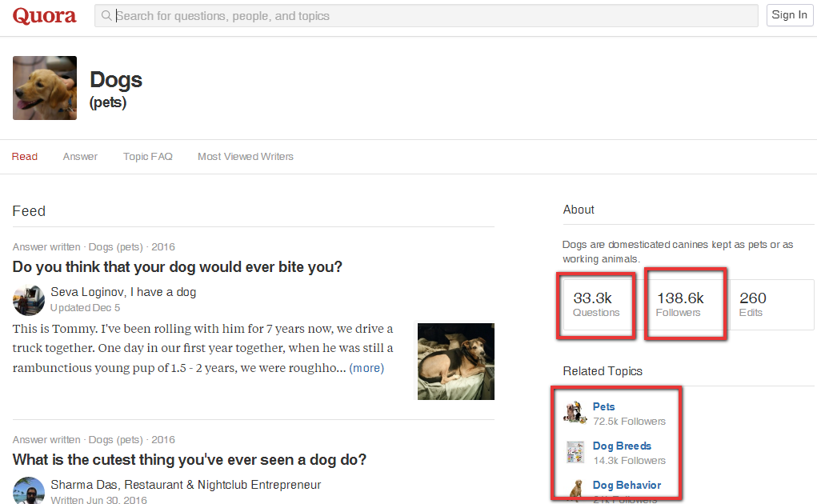Click the Sign In button
The height and width of the screenshot is (504, 817).
tap(789, 15)
